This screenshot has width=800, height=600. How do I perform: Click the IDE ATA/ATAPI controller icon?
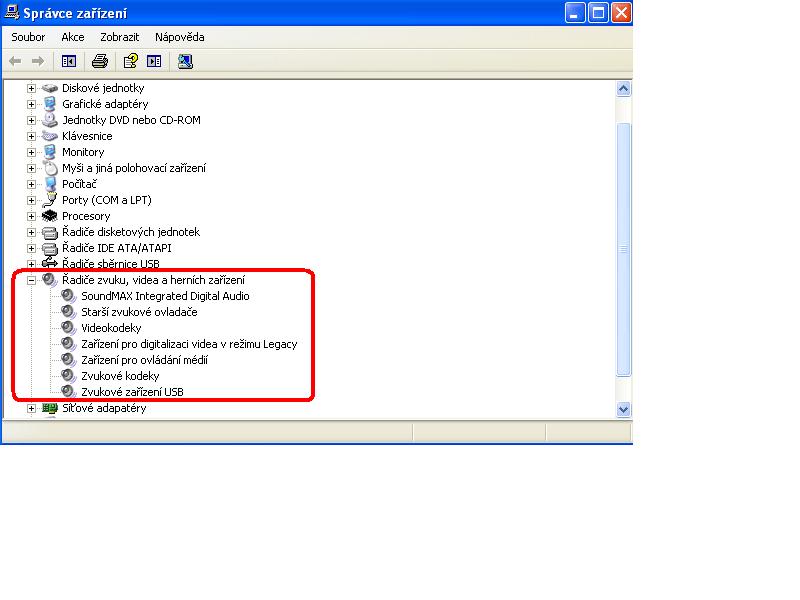50,248
